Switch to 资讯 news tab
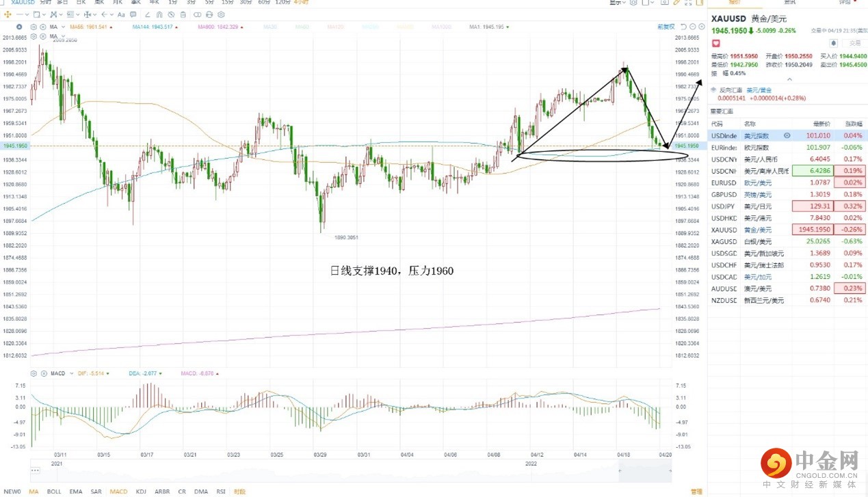Screen dimensions: 868x497 point(789,3)
